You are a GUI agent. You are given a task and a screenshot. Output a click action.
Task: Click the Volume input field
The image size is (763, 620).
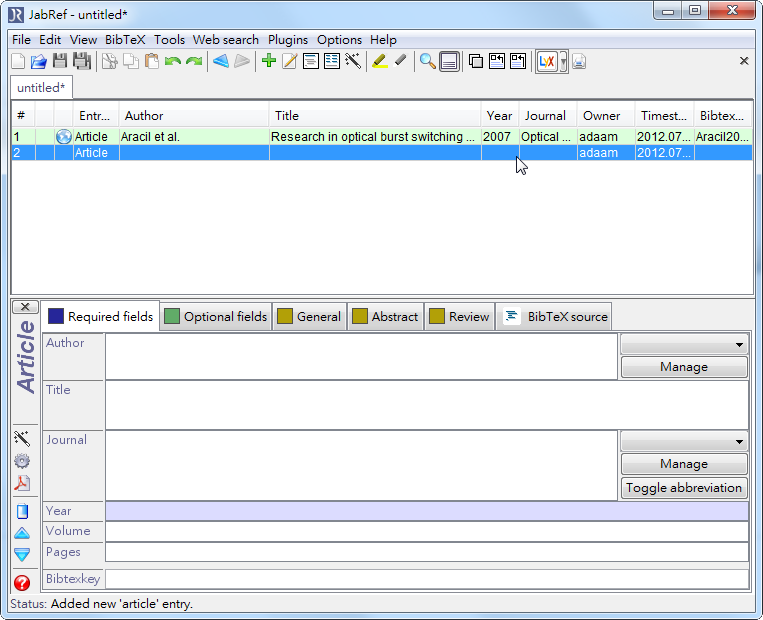[x=427, y=531]
